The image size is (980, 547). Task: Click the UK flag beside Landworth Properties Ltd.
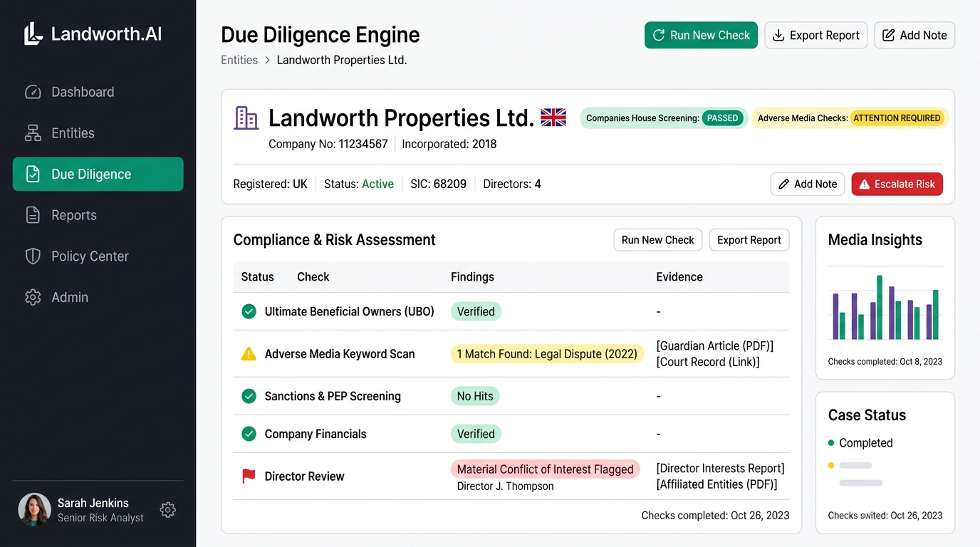click(x=553, y=117)
